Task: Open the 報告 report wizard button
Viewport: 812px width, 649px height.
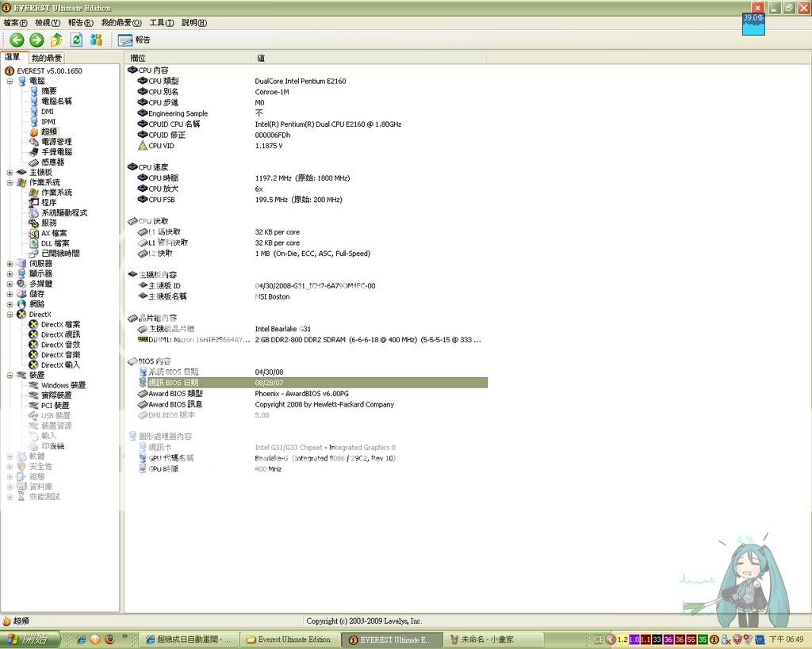Action: (x=134, y=40)
